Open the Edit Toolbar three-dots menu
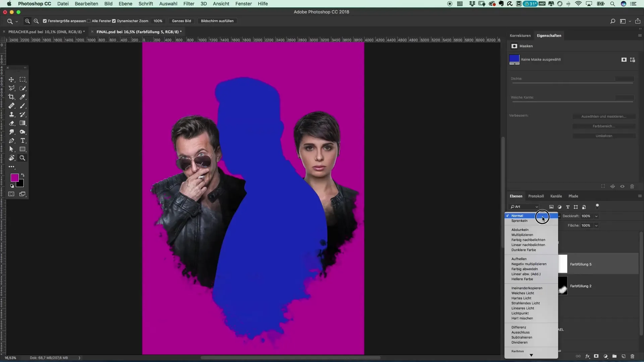Screen dimensions: 644x362 click(x=11, y=167)
